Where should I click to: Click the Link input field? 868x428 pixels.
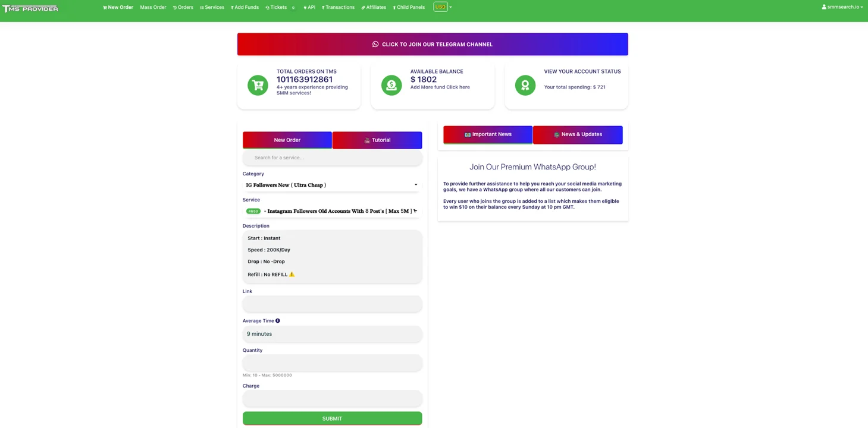pyautogui.click(x=332, y=304)
